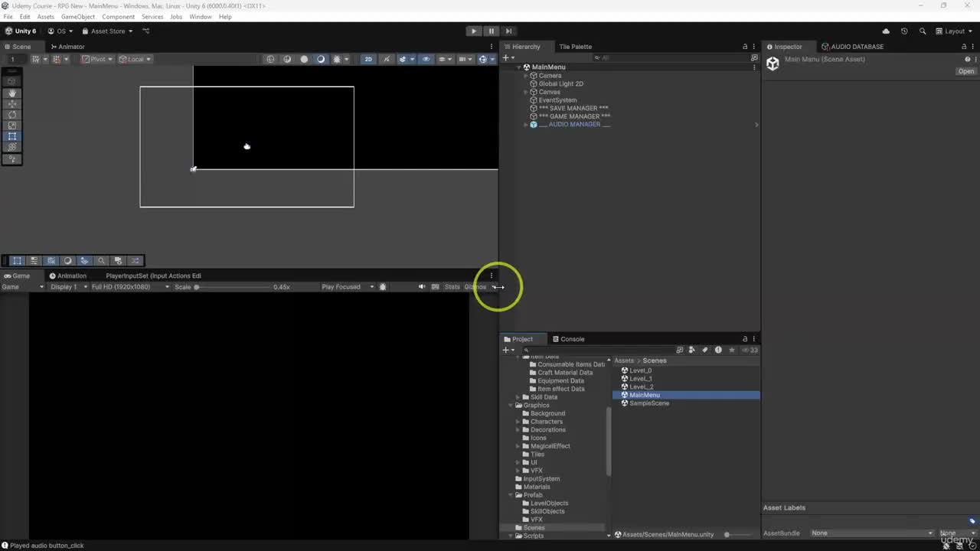Switch to the AUDIO DATABASE tab
The height and width of the screenshot is (551, 980).
[853, 47]
